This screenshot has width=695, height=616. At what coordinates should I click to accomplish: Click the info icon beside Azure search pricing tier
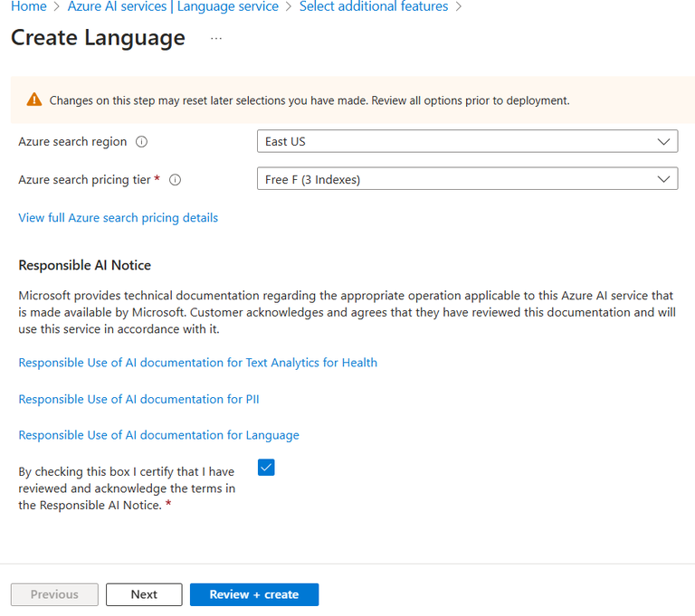click(176, 180)
